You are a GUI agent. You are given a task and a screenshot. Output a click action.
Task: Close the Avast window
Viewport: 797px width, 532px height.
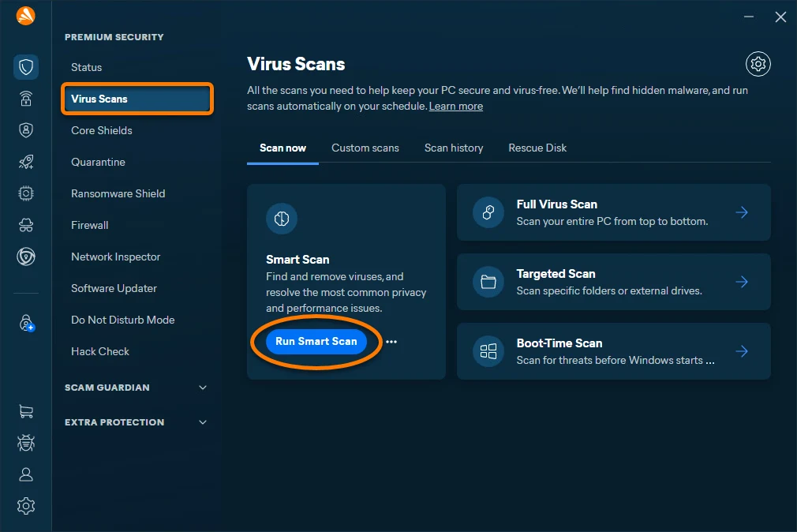pos(780,17)
